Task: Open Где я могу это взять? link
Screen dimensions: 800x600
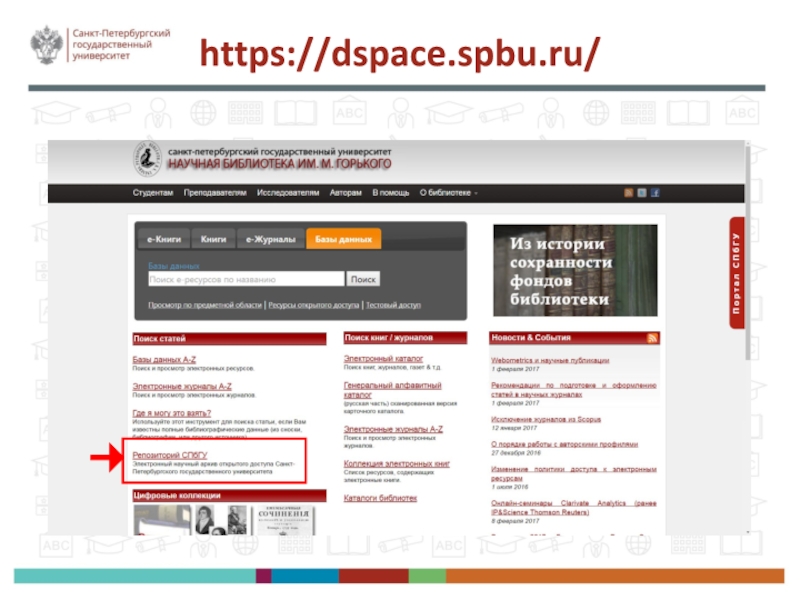Action: (x=171, y=413)
